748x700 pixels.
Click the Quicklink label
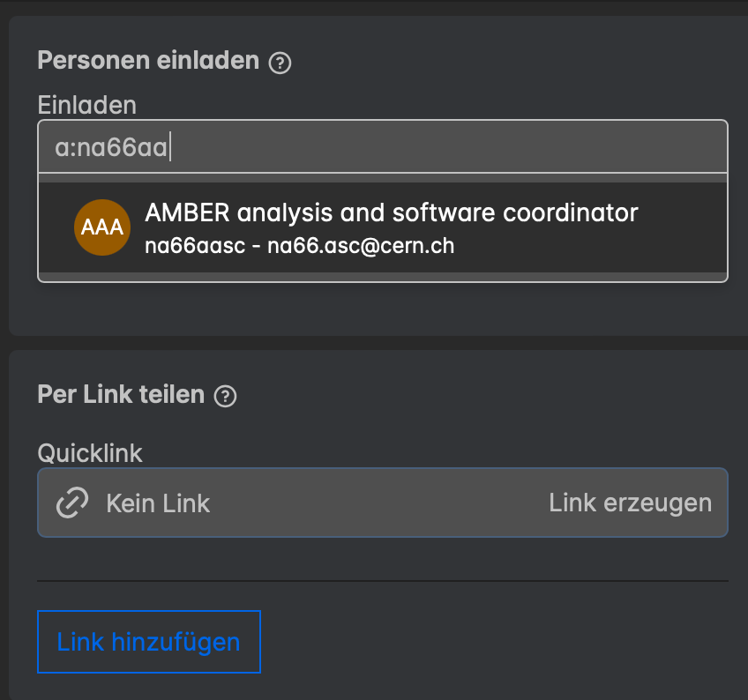click(x=90, y=453)
